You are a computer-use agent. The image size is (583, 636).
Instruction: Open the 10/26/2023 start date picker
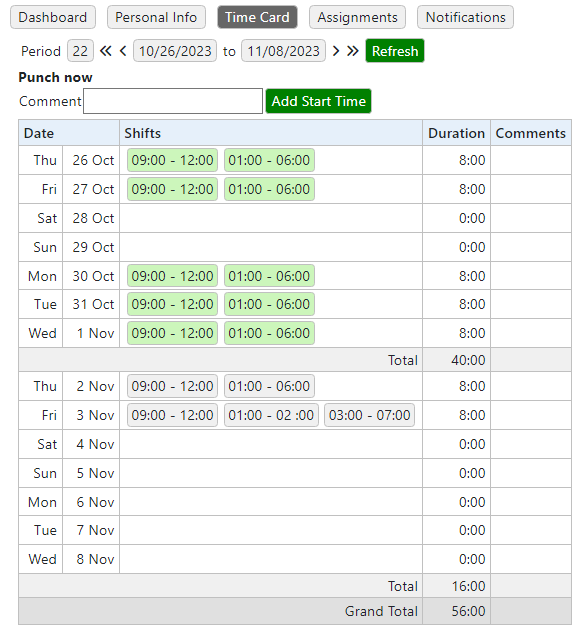(175, 51)
